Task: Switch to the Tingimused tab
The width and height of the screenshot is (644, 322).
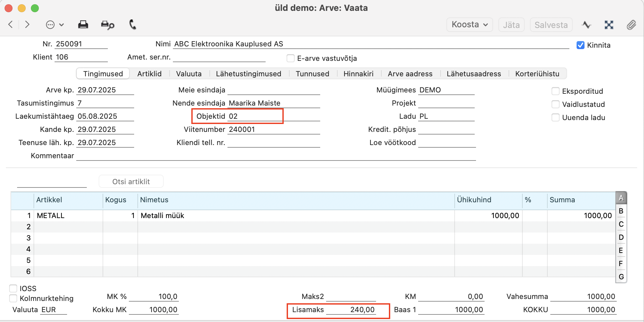Action: [x=103, y=74]
